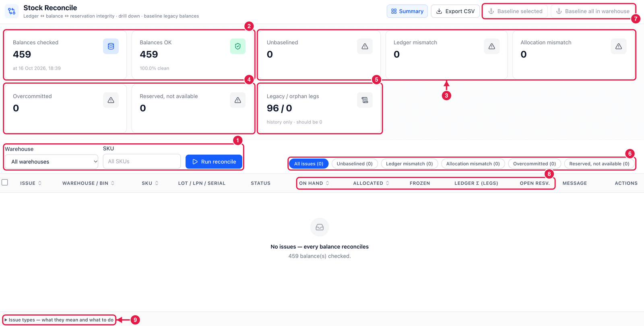Click the OPEN RESV. column header

pyautogui.click(x=535, y=183)
